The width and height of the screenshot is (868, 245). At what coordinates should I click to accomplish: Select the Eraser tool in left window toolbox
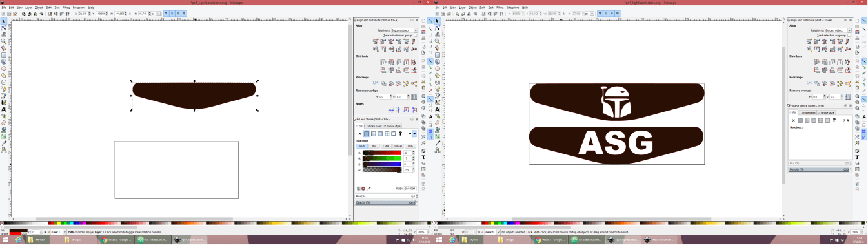pos(4,123)
